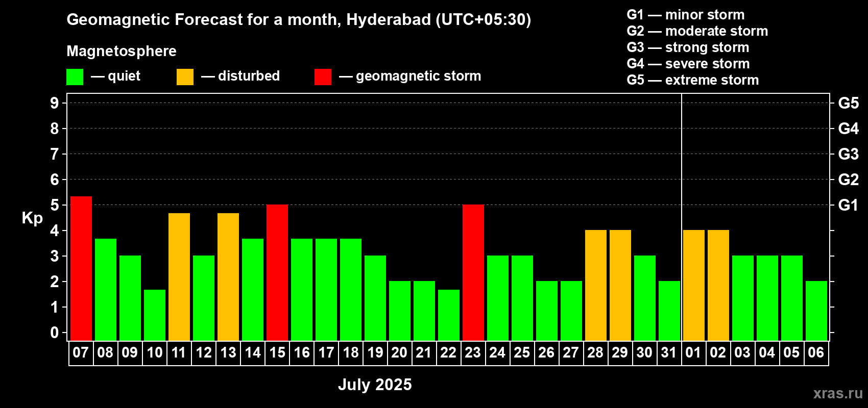Screen dimensions: 868x408
Task: Click the green bar for July 22
Action: pos(449,315)
